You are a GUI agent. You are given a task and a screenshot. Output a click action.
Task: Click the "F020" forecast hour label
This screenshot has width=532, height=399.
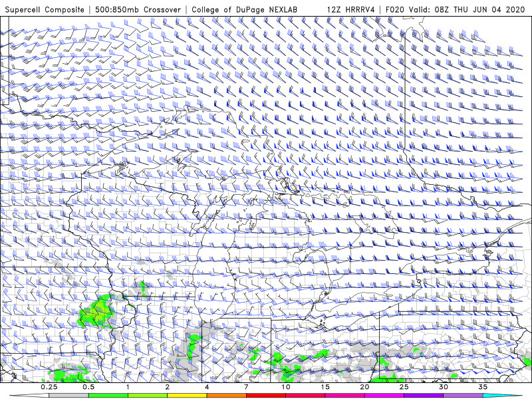pyautogui.click(x=395, y=9)
